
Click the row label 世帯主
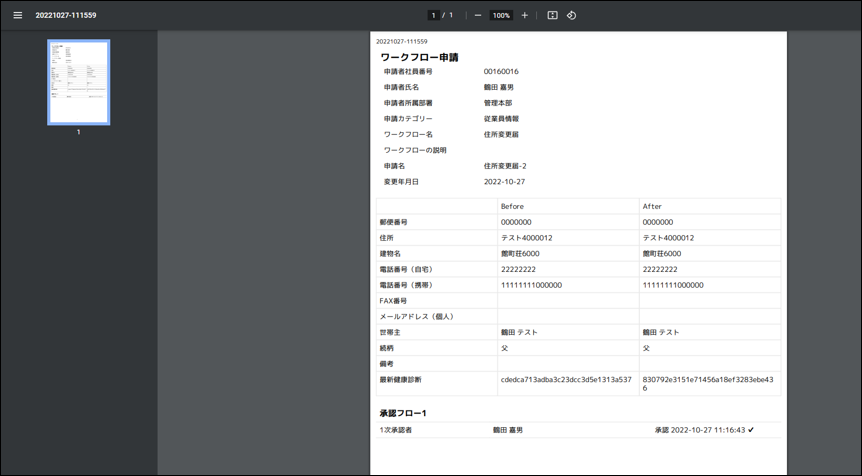click(x=390, y=333)
